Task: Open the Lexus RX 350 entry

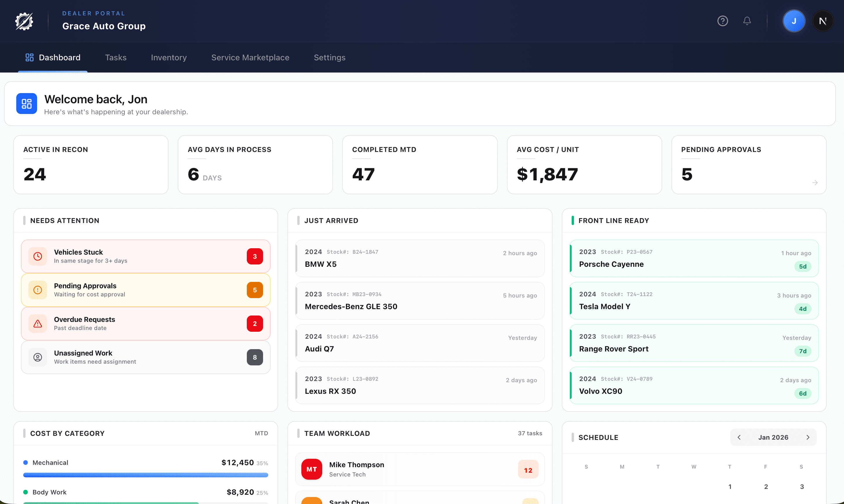Action: pyautogui.click(x=420, y=385)
